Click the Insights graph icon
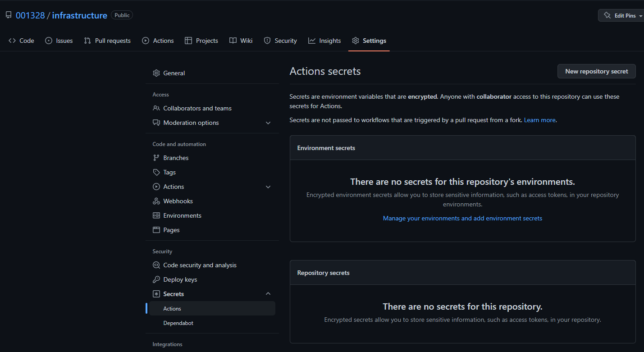Image resolution: width=644 pixels, height=352 pixels. [312, 41]
